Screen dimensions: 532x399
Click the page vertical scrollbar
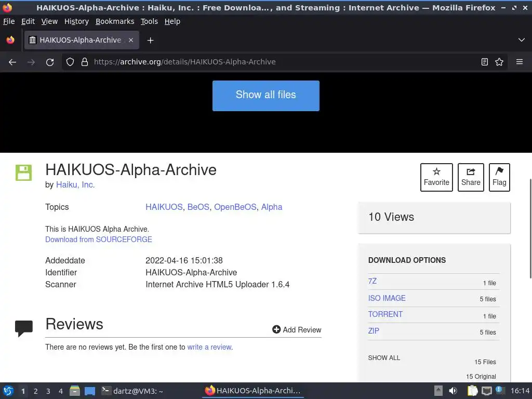pos(530,229)
